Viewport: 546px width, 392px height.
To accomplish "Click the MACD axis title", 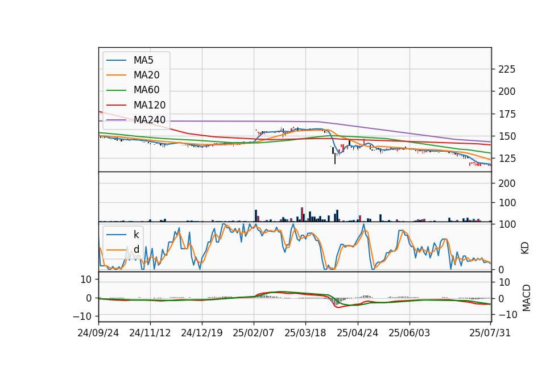I will tap(527, 298).
